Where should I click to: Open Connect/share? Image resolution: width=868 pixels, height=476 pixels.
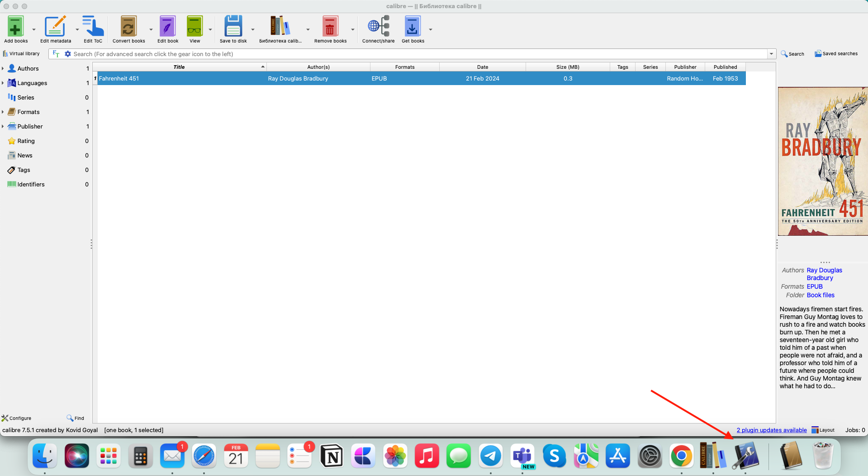point(379,29)
